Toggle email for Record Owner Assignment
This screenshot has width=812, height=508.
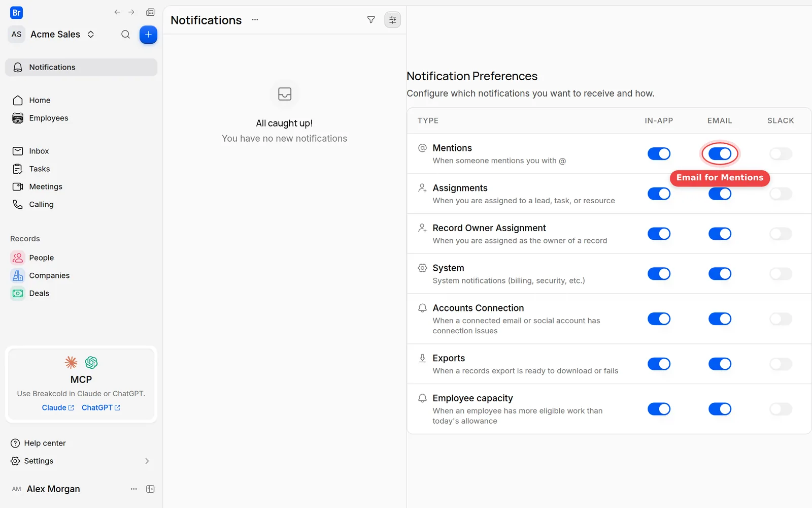[x=720, y=234]
